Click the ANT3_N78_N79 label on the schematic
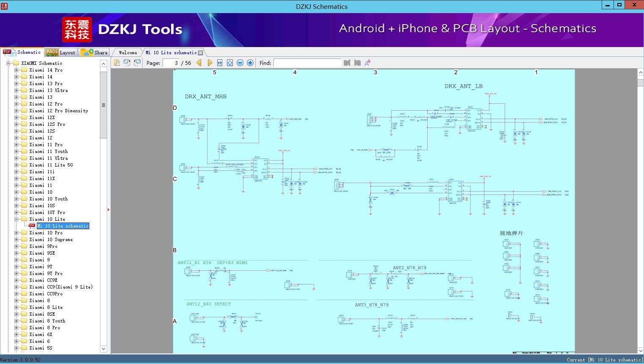This screenshot has width=644, height=364. 371,305
